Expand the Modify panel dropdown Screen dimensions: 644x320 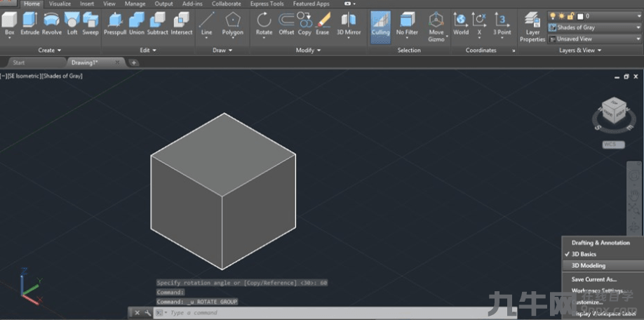click(x=308, y=50)
